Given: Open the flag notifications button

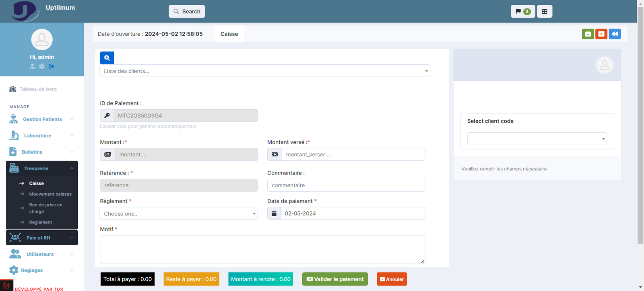Looking at the screenshot, I should (x=522, y=12).
